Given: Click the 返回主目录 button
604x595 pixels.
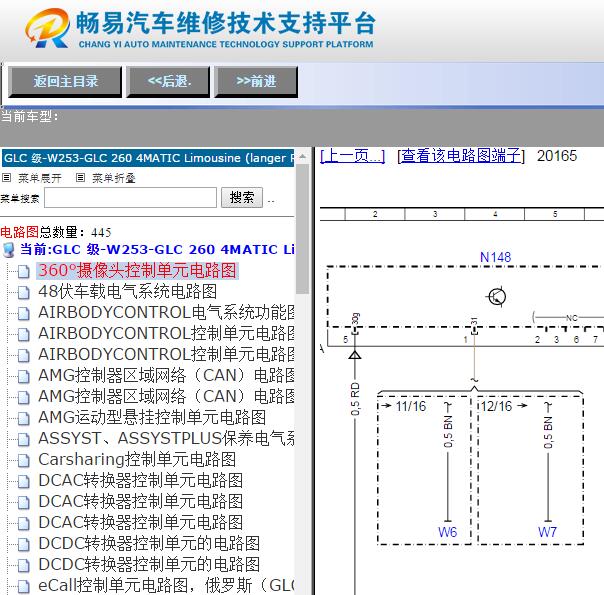Looking at the screenshot, I should click(x=65, y=81).
